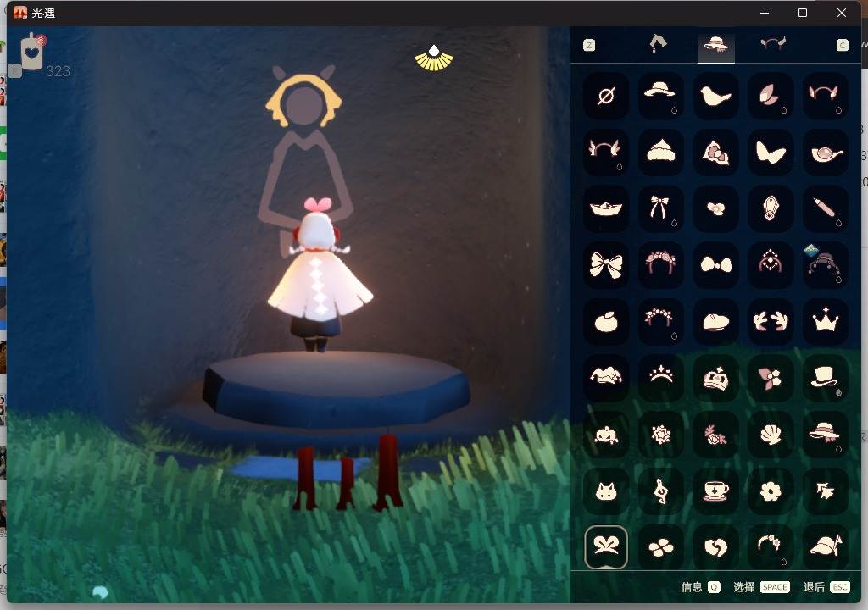Viewport: 868px width, 610px height.
Task: Pick the crescent hairpin with side flowers
Action: point(770,547)
